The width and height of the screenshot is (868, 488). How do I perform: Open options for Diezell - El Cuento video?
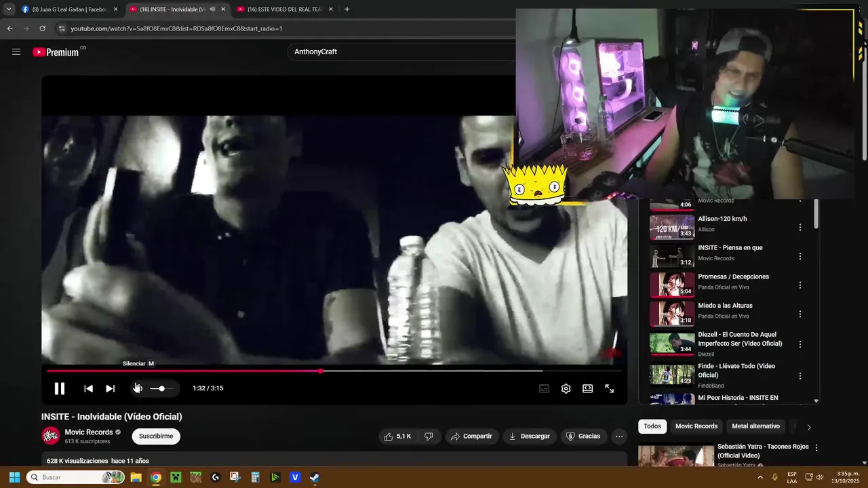tap(800, 344)
